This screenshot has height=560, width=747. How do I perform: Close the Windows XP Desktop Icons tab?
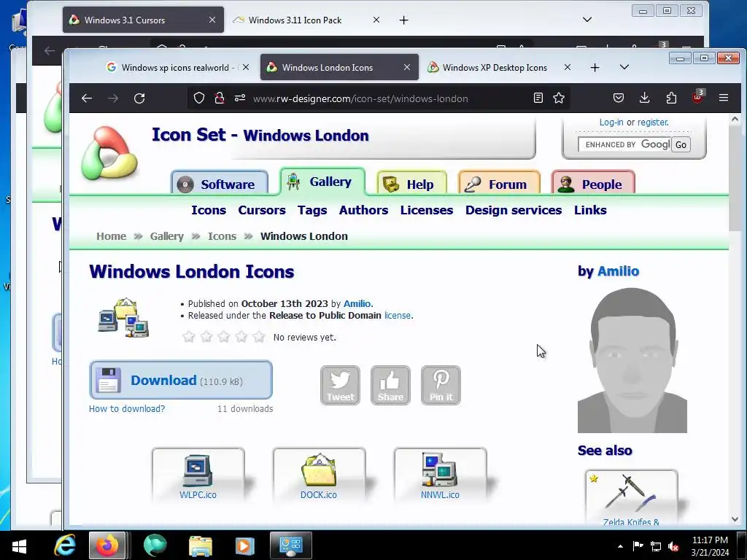pos(567,67)
